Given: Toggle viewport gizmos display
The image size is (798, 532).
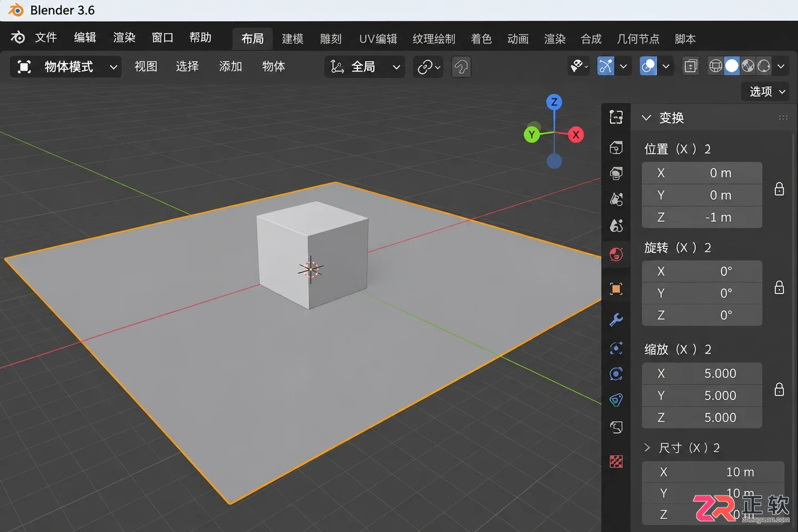Looking at the screenshot, I should pos(606,66).
